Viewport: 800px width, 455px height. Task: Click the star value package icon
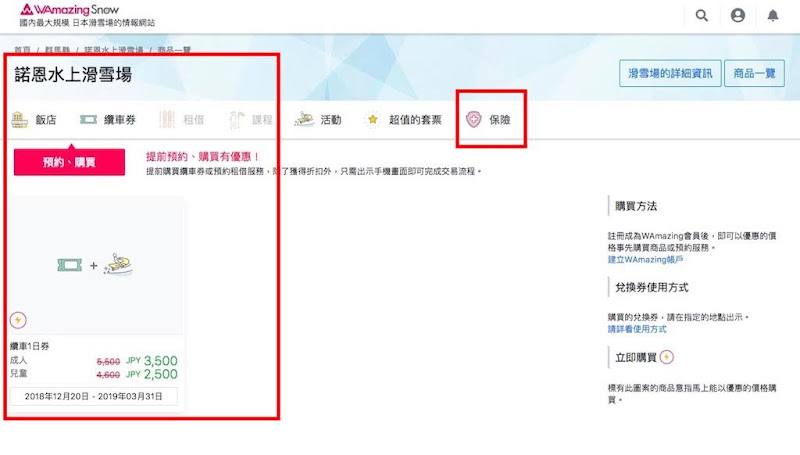pos(373,120)
